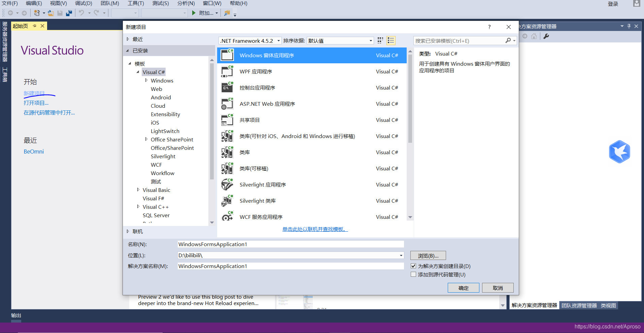This screenshot has height=333, width=644.
Task: Open the 文件(F) menu
Action: [x=10, y=3]
